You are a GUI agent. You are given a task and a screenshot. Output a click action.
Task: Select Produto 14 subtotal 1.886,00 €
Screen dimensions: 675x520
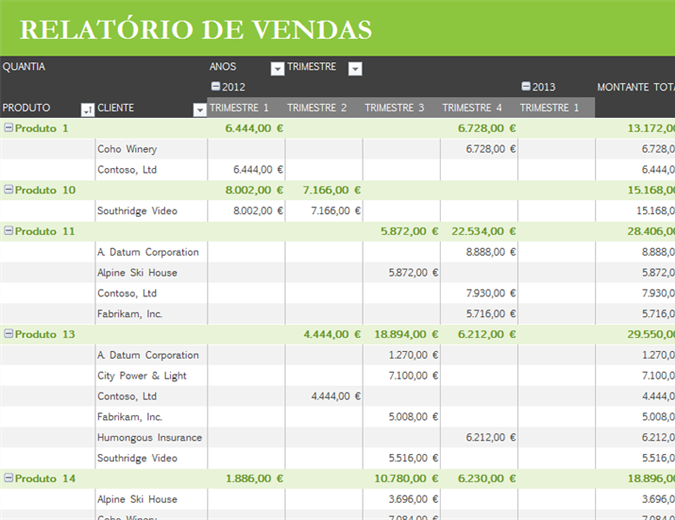[254, 479]
